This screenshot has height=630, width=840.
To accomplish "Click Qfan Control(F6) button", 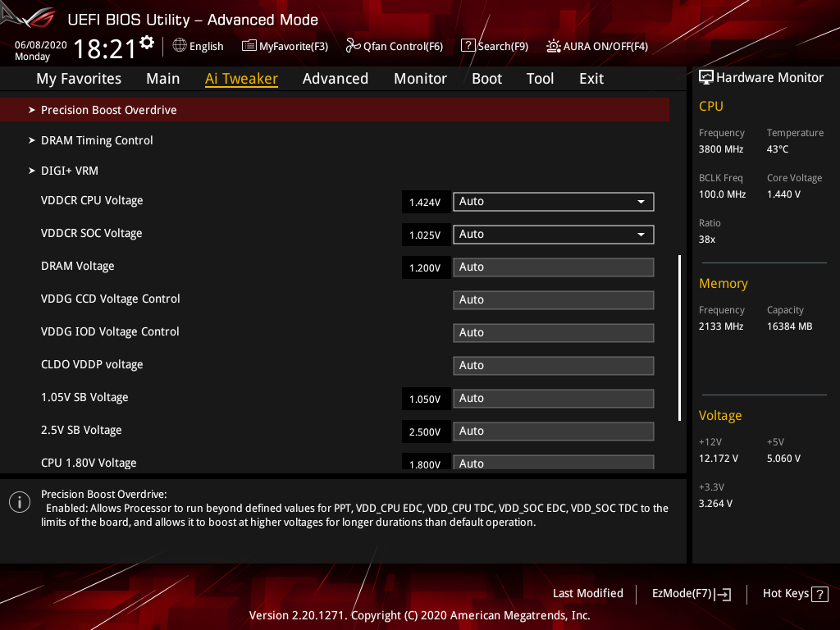I will tap(395, 46).
